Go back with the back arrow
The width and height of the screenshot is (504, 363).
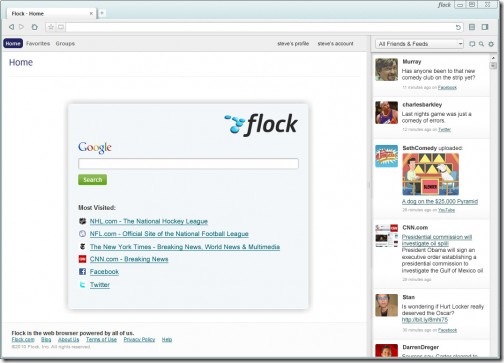tap(11, 27)
